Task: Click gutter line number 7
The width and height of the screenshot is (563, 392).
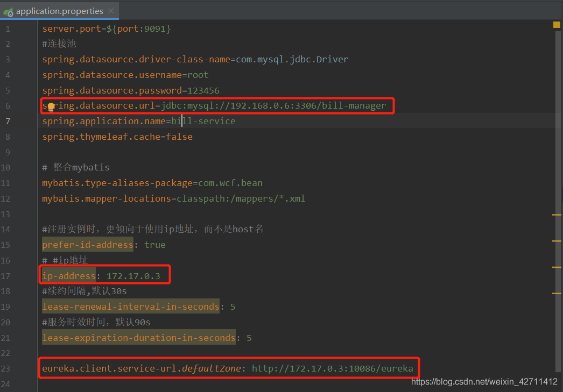Action: click(x=8, y=121)
